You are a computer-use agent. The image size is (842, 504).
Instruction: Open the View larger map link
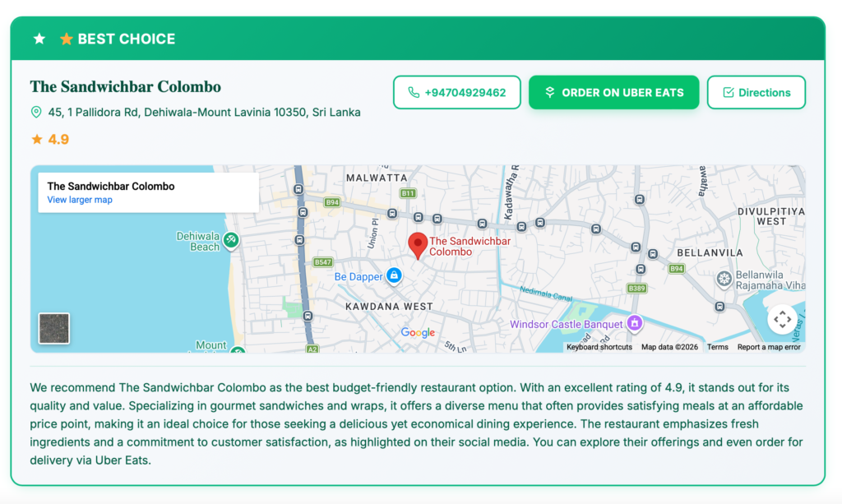pyautogui.click(x=80, y=200)
